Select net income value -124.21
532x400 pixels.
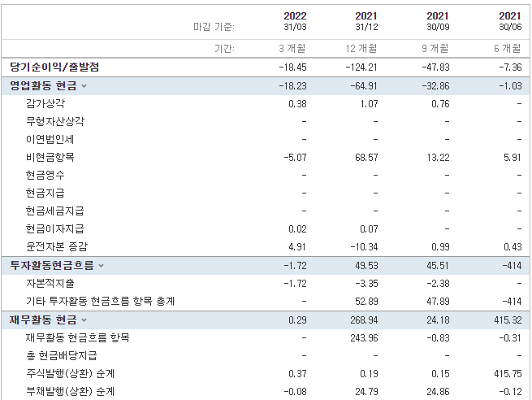tap(361, 67)
